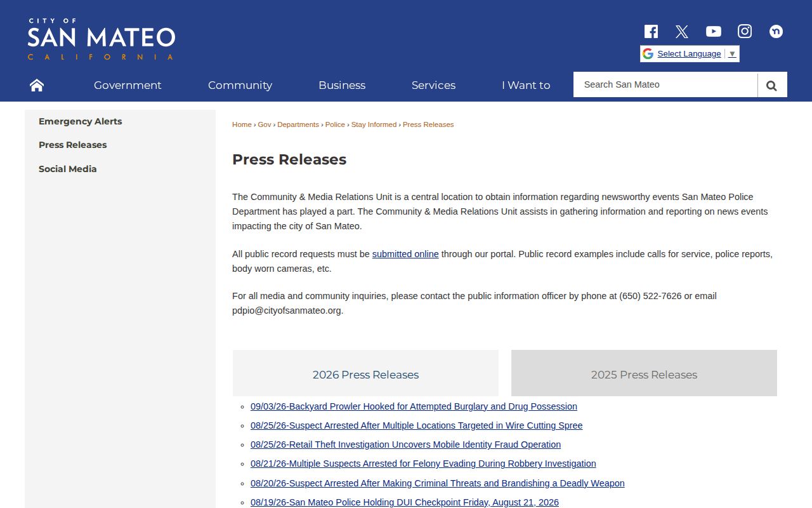The image size is (812, 508).
Task: Open the YouTube social icon
Action: 714,31
